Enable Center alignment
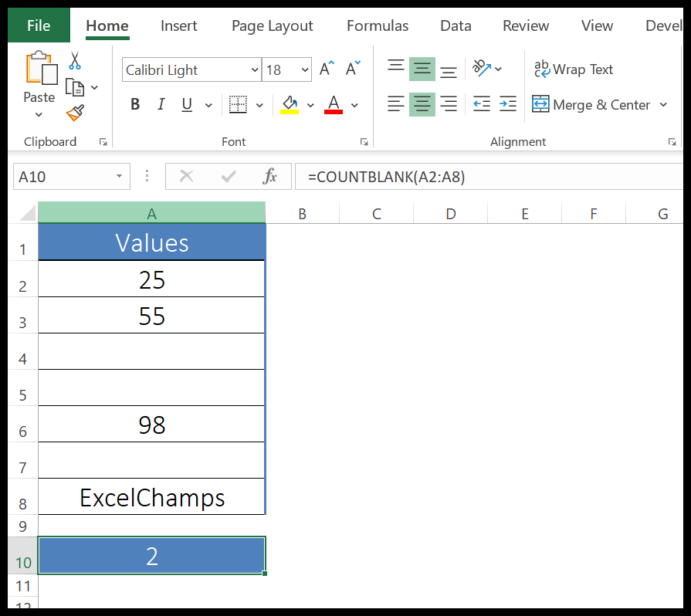This screenshot has width=691, height=616. tap(422, 104)
